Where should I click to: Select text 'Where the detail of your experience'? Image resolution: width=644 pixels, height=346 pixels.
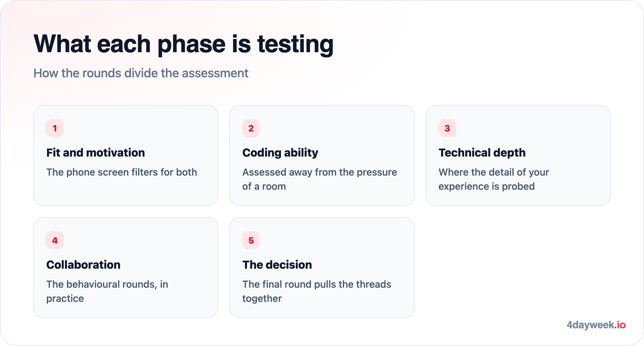(494, 179)
